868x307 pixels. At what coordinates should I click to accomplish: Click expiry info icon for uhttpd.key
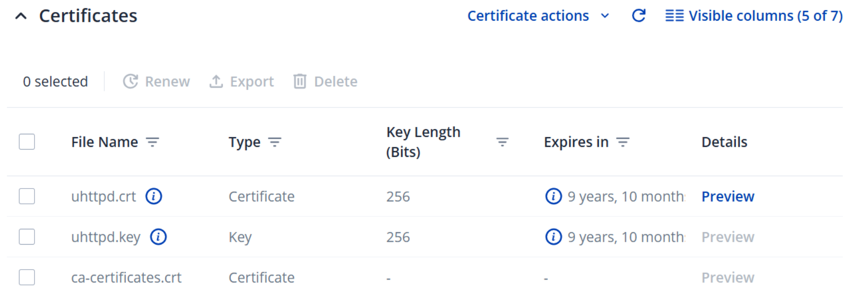click(x=553, y=237)
